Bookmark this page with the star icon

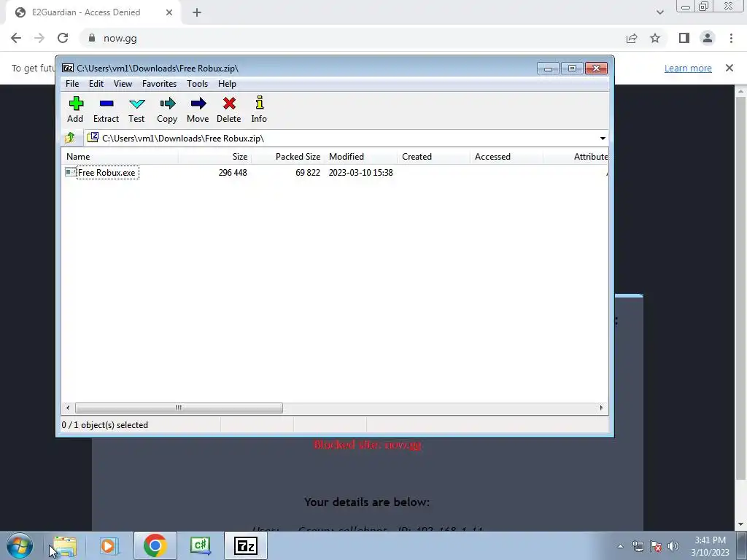(x=655, y=38)
